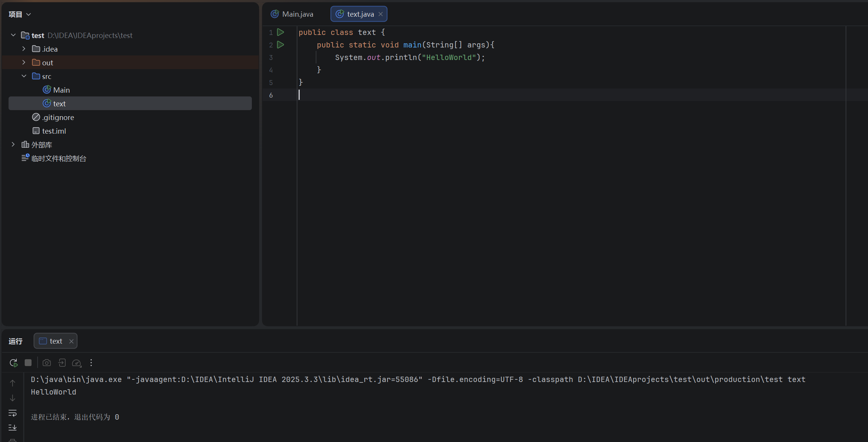Viewport: 868px width, 442px height.
Task: Expand the 外部库 node
Action: (x=13, y=144)
